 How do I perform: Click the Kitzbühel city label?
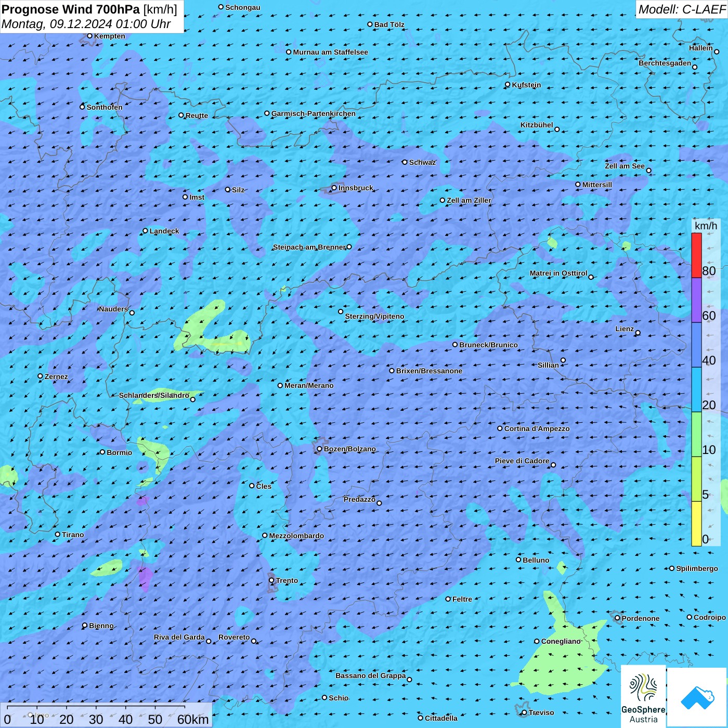pos(537,125)
